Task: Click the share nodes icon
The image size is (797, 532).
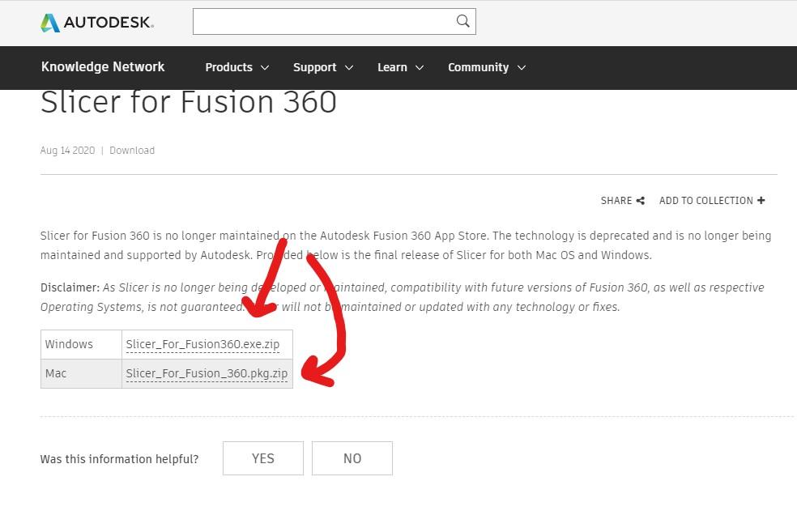Action: pos(641,201)
